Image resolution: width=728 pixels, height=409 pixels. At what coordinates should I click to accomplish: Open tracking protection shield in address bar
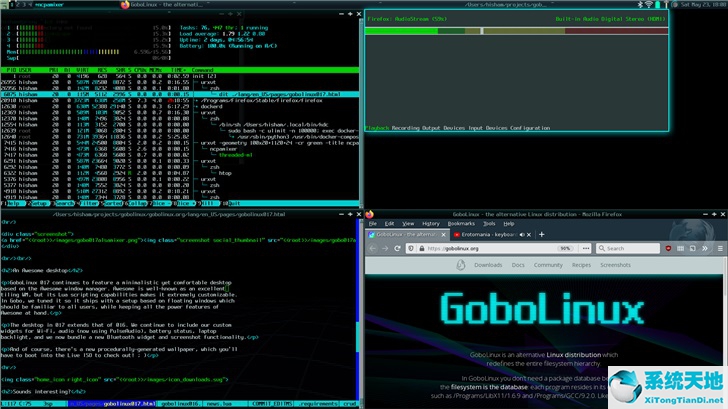(x=411, y=248)
